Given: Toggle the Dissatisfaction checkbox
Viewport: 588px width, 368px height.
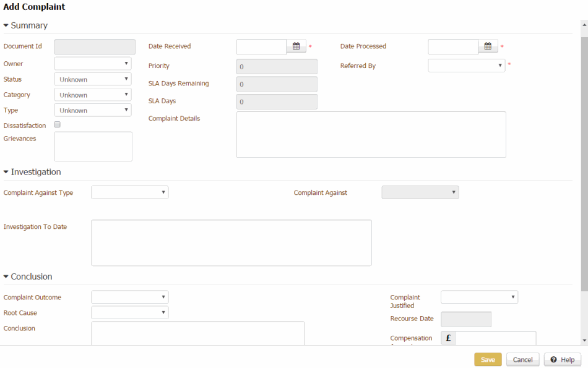Looking at the screenshot, I should (x=57, y=124).
